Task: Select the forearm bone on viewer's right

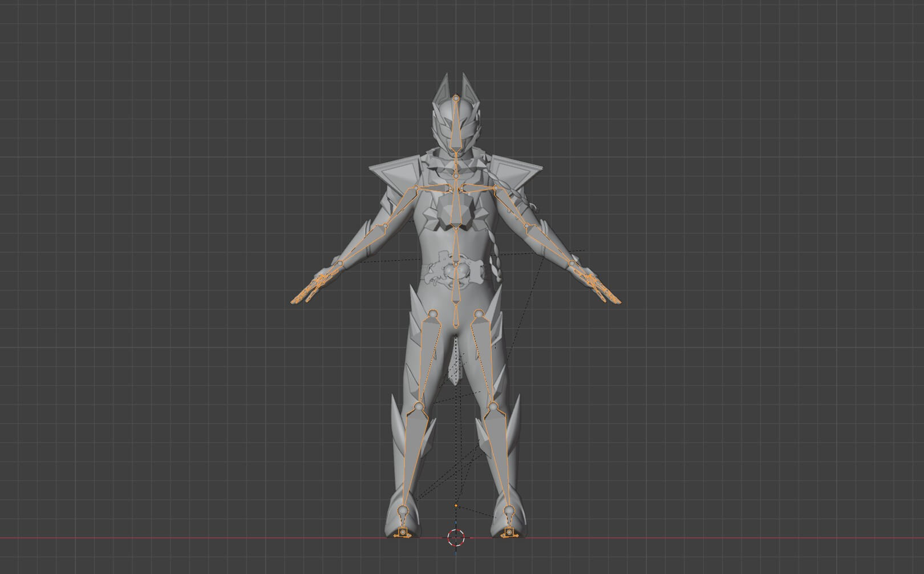Action: click(549, 245)
